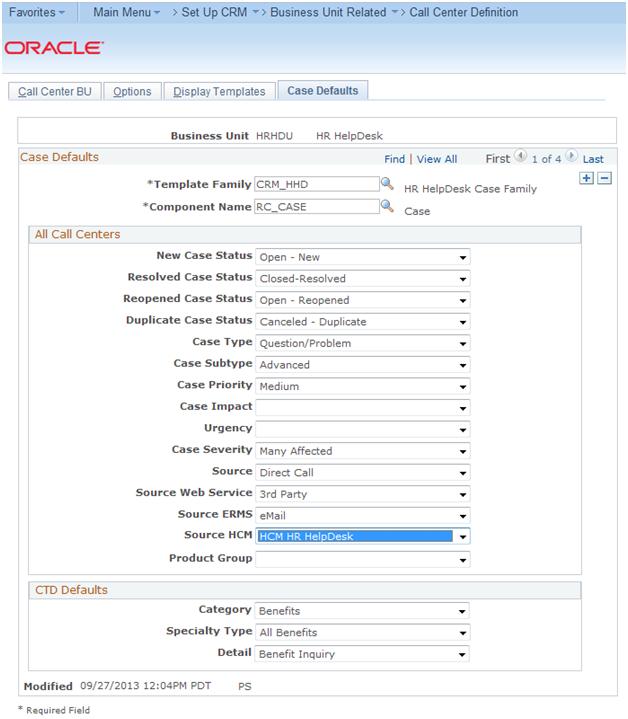
Task: Click the Oracle logo
Action: pyautogui.click(x=54, y=48)
